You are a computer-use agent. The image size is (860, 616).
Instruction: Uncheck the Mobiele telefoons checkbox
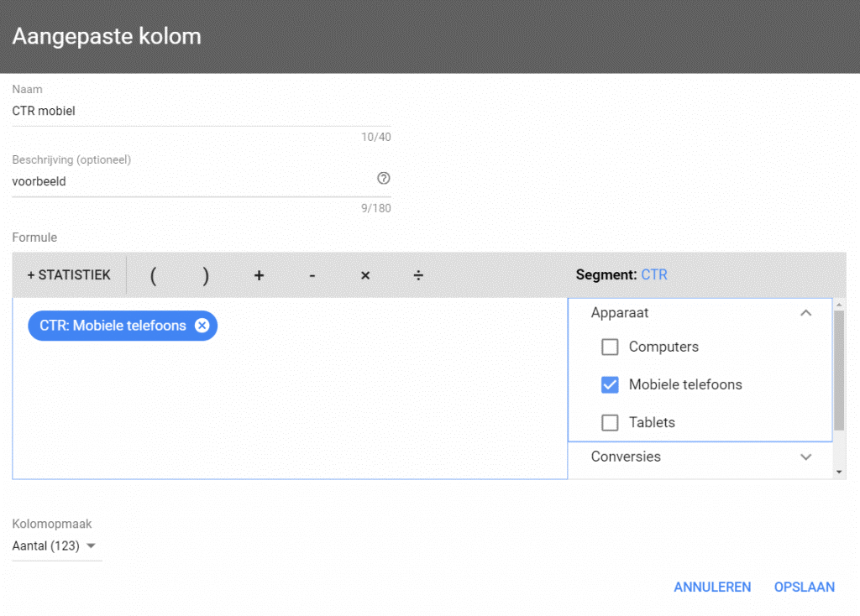(x=611, y=384)
